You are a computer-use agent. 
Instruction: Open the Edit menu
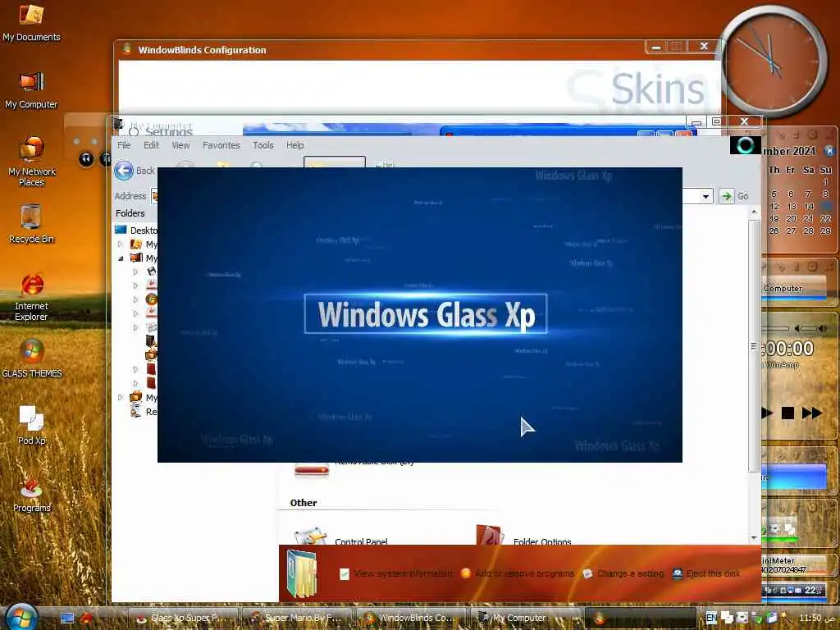pyautogui.click(x=151, y=145)
